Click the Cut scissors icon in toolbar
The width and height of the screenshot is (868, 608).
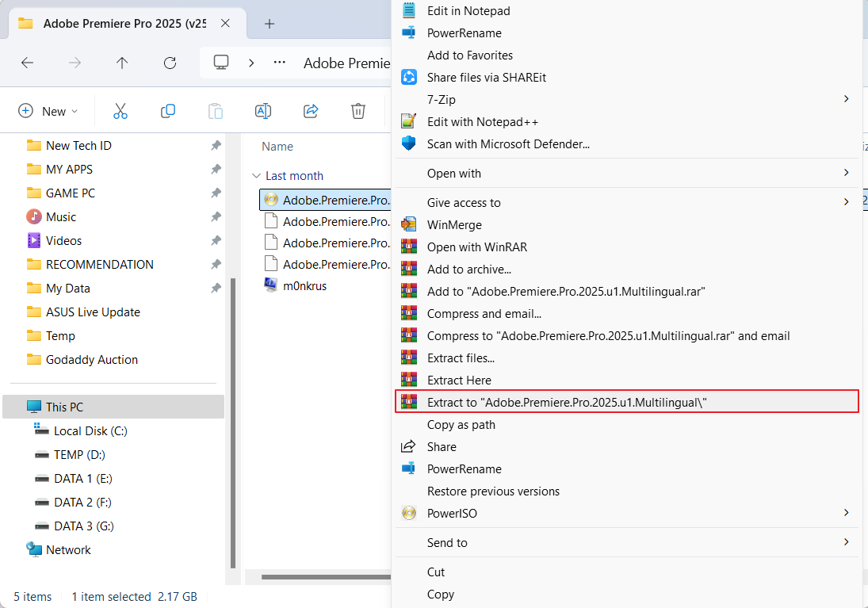[x=120, y=111]
